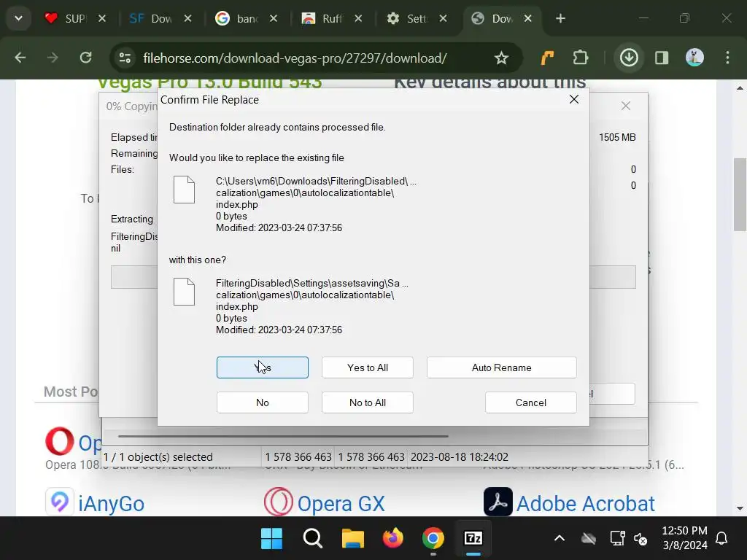
Task: Cancel the file replace dialog
Action: point(531,402)
